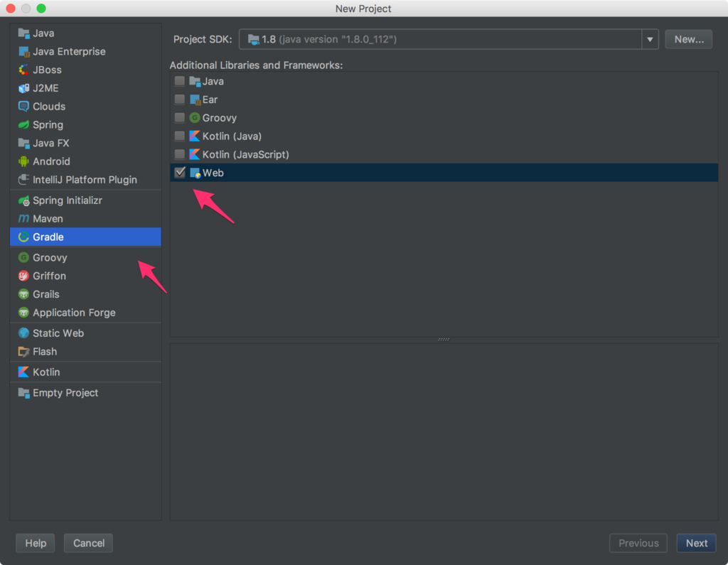Image resolution: width=728 pixels, height=565 pixels.
Task: Tick the Kotlin (JavaScript) checkbox
Action: [180, 154]
